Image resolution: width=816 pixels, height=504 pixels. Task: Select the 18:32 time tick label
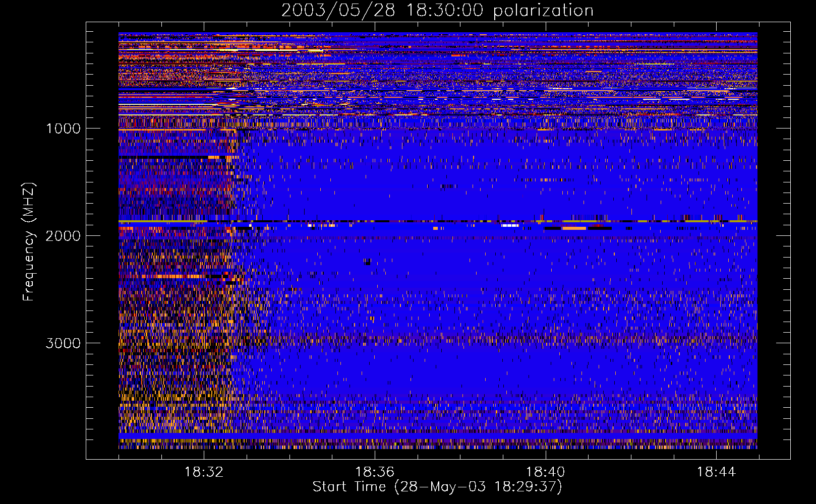pos(204,472)
